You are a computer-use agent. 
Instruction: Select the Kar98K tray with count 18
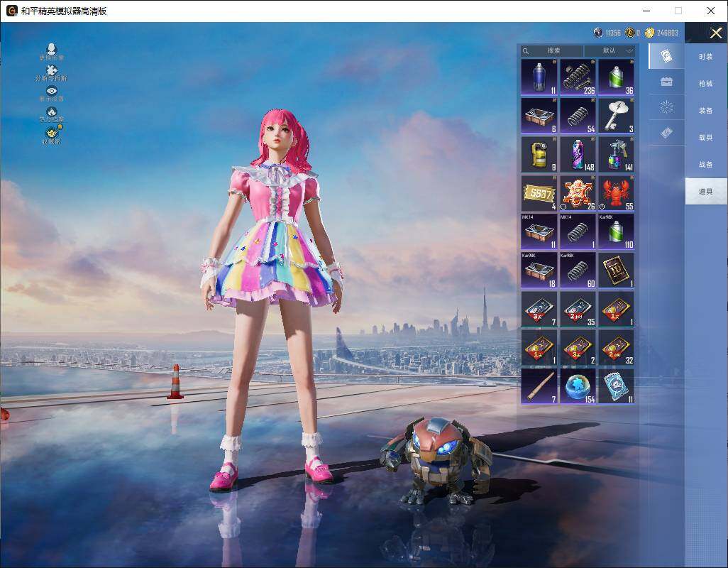point(539,271)
